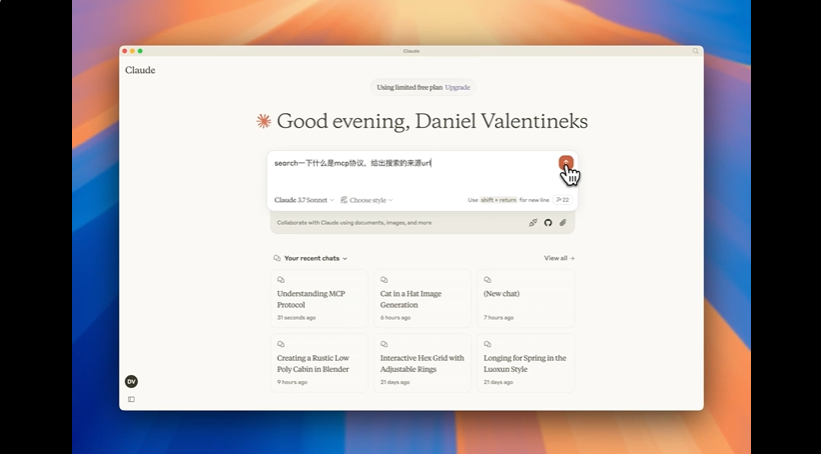Click the 'shift + return' keyboard hint
The height and width of the screenshot is (454, 821).
coord(498,200)
